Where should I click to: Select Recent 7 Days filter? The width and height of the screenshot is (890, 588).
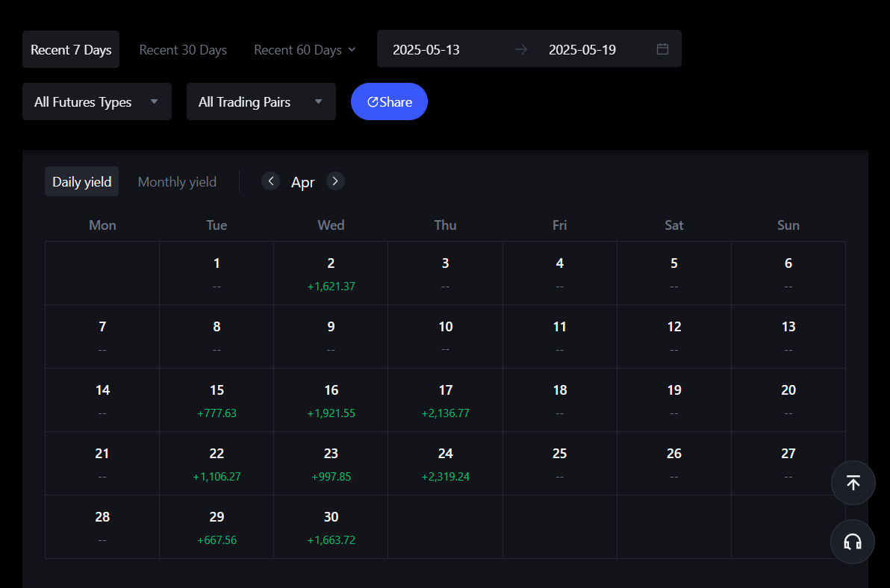71,49
